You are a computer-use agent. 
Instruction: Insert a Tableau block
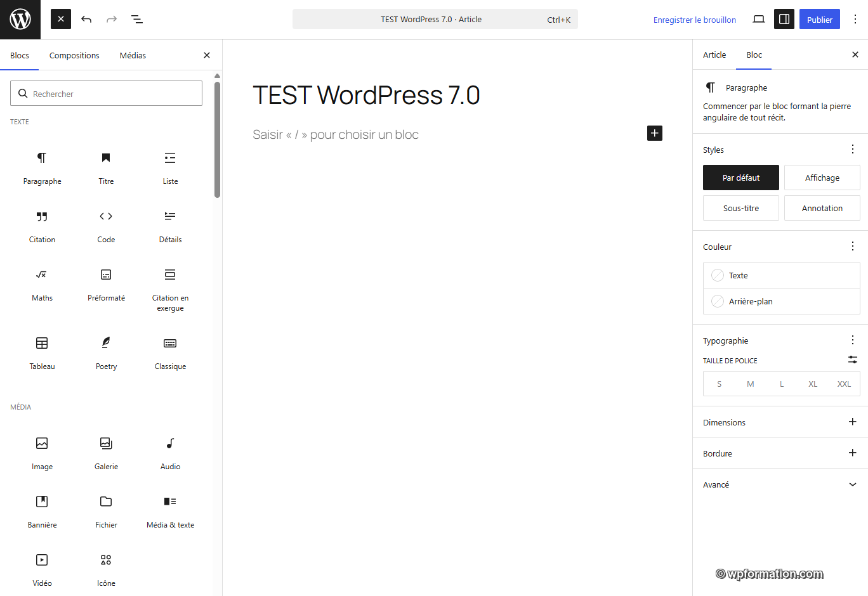(x=42, y=353)
